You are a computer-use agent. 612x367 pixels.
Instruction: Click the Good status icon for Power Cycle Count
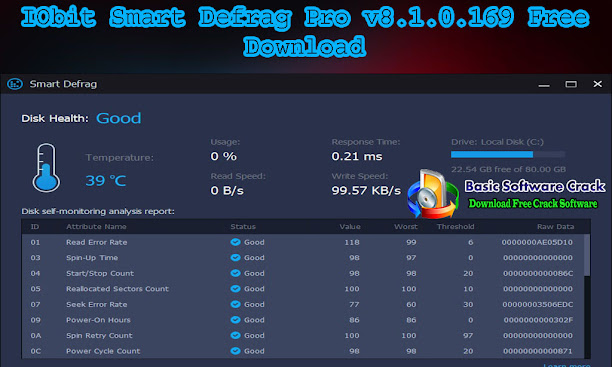pos(235,351)
